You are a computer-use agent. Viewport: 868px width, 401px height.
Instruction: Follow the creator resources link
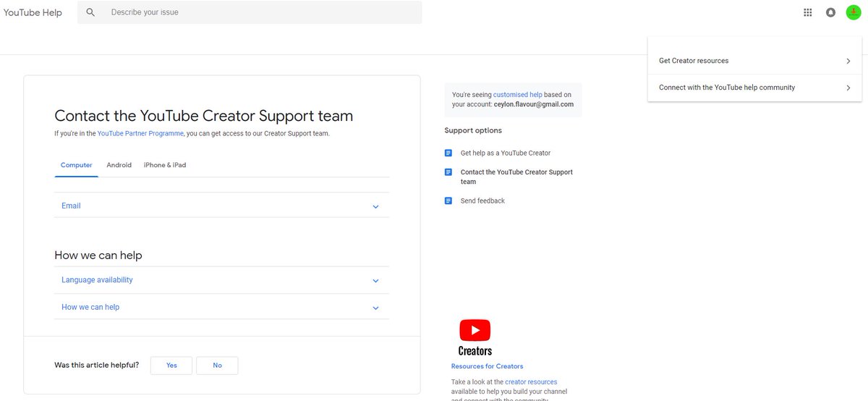tap(531, 382)
